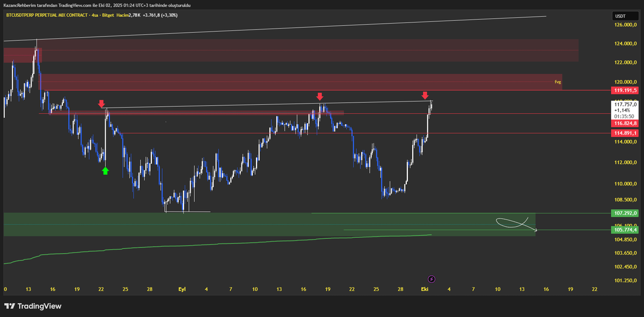Image resolution: width=644 pixels, height=317 pixels.
Task: Click the +1,14% change in price label
Action: (621, 110)
